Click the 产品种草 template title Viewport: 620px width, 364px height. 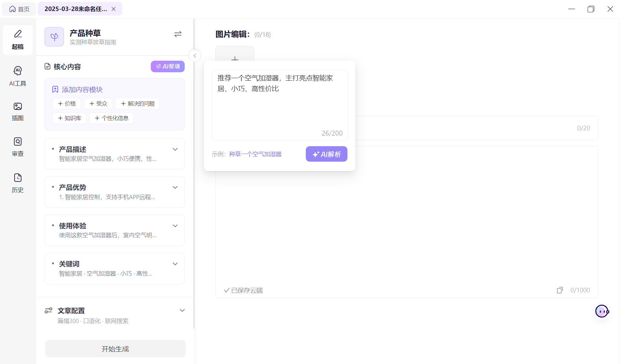[85, 33]
